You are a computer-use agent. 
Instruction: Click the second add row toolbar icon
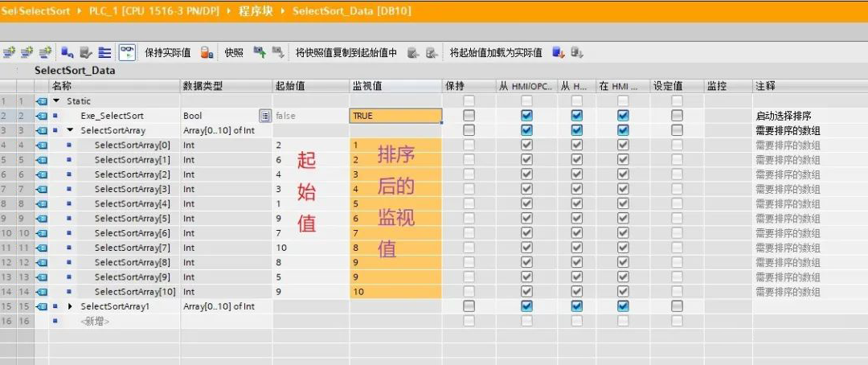pos(27,52)
